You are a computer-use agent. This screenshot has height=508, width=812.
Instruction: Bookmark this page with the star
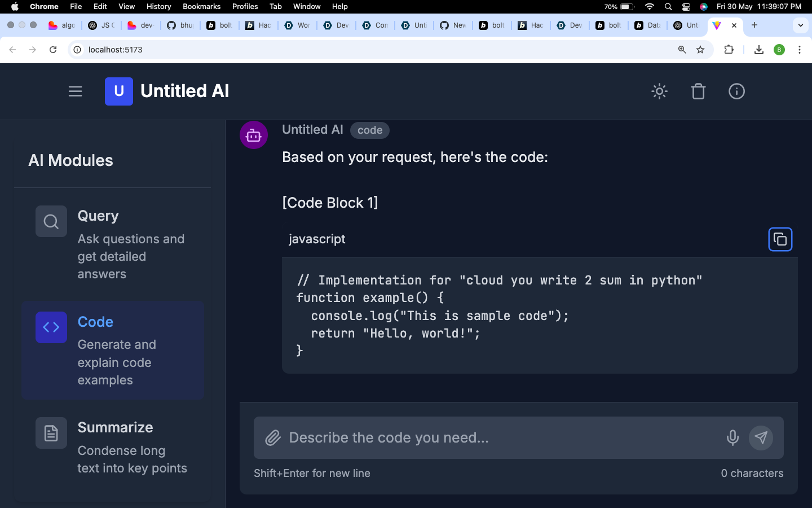700,50
